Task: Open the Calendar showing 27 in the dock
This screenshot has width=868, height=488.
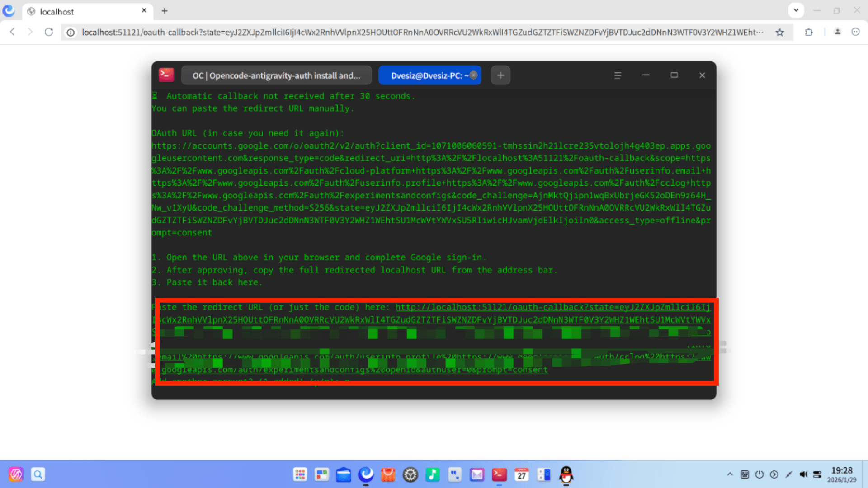Action: pos(521,474)
